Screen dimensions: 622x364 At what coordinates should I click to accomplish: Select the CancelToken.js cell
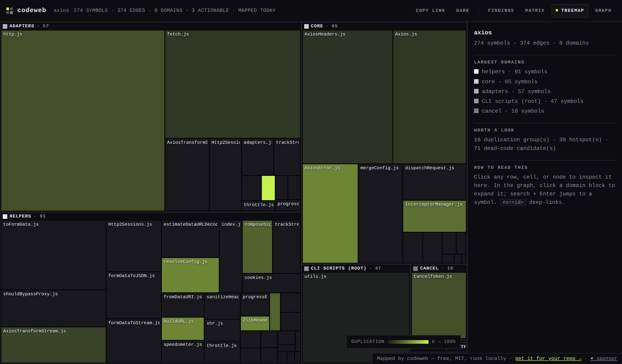tap(438, 305)
